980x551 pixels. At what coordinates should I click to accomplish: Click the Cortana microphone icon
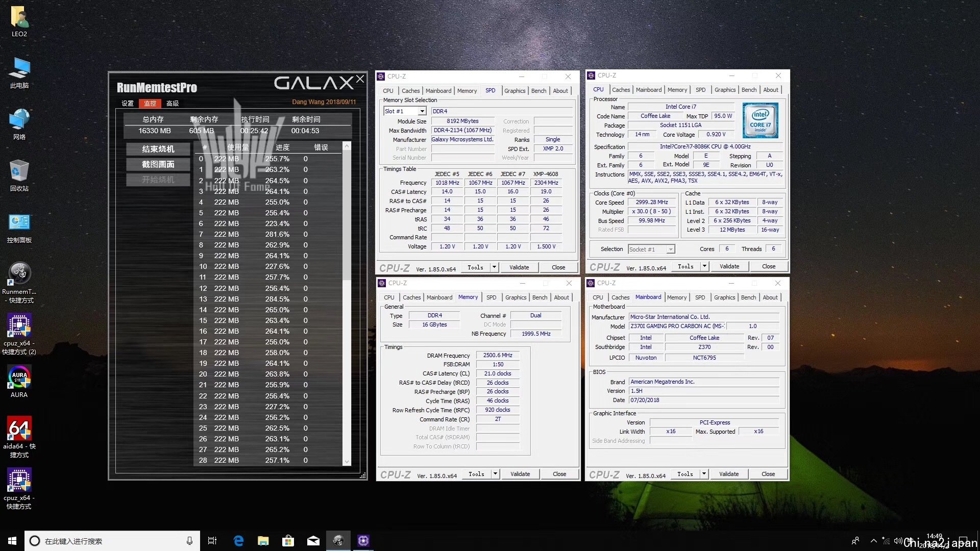[189, 541]
